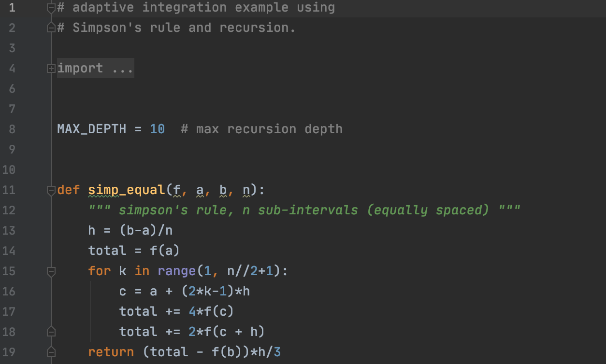This screenshot has height=364, width=606.
Task: Expand the folded import statement icon
Action: click(51, 68)
